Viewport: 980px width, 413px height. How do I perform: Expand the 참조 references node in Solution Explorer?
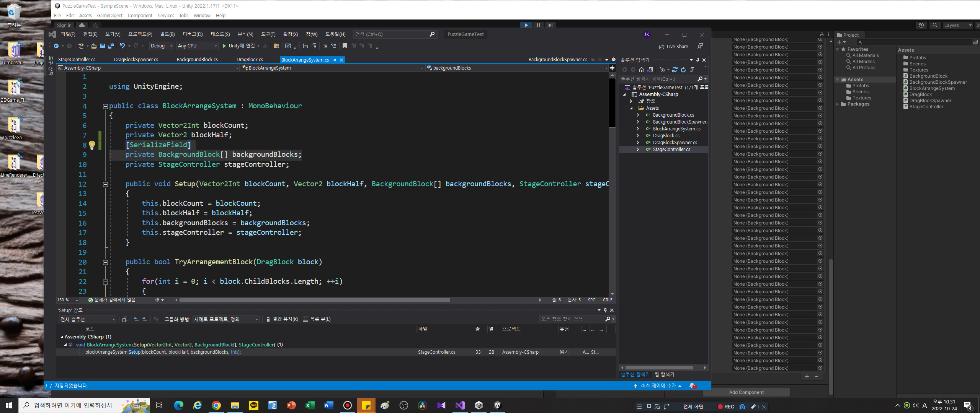631,101
